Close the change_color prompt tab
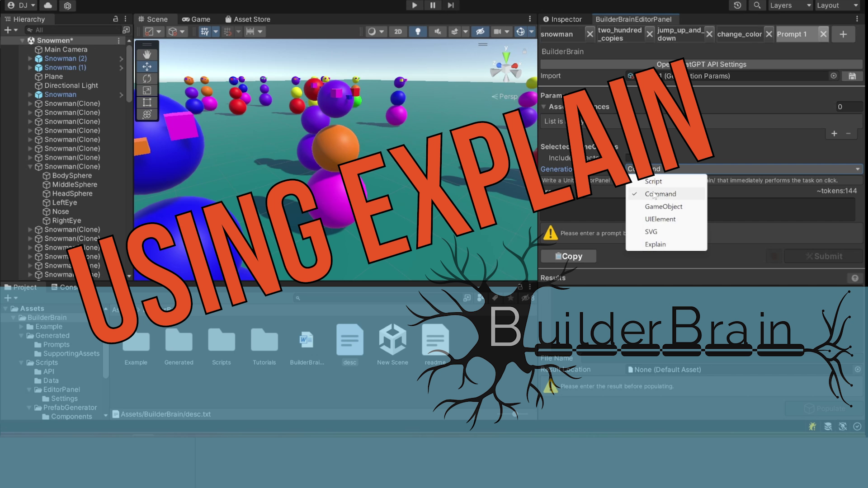Image resolution: width=868 pixels, height=488 pixels. point(769,34)
